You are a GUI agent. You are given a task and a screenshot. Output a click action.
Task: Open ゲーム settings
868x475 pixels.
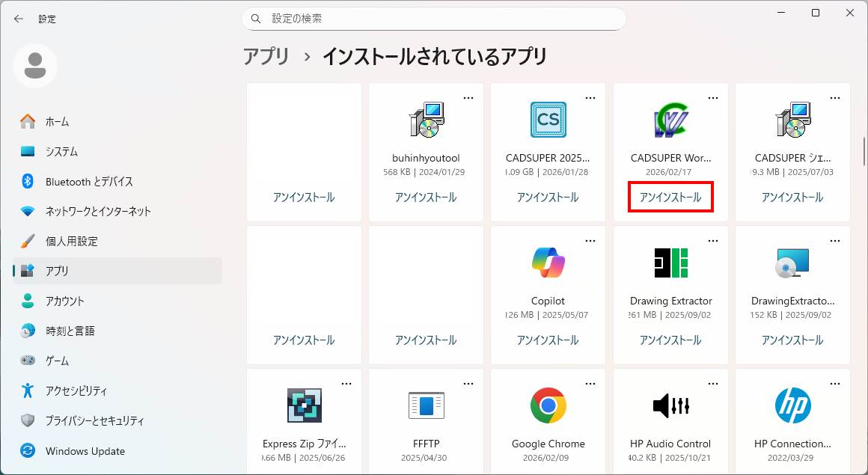117,361
